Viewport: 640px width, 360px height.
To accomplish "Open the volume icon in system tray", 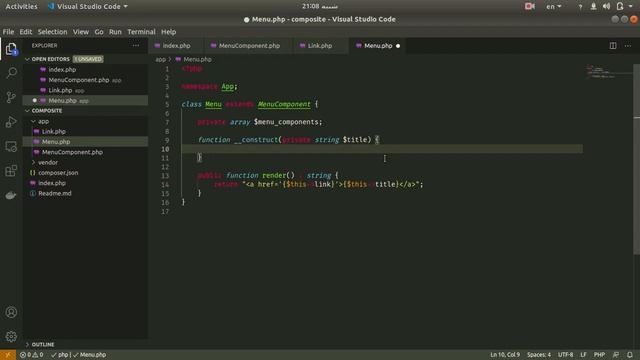I will [x=607, y=6].
